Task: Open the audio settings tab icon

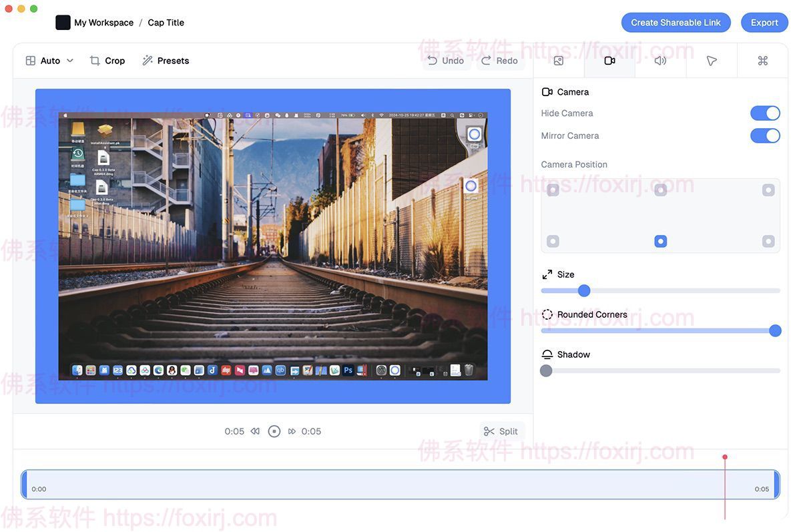Action: click(660, 61)
